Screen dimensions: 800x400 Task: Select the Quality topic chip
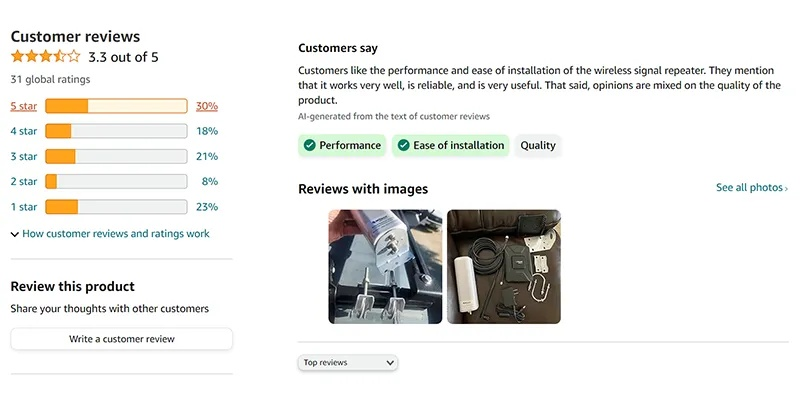(x=538, y=146)
